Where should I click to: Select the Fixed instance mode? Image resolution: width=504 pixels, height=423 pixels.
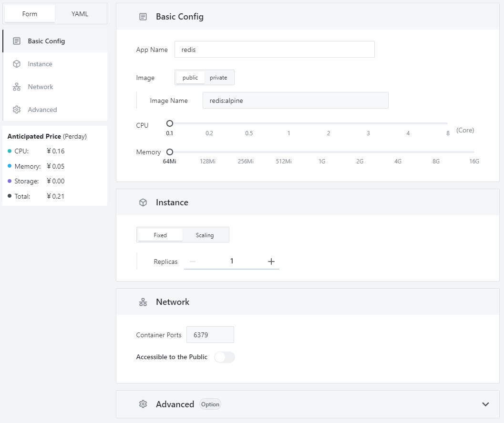click(x=160, y=235)
